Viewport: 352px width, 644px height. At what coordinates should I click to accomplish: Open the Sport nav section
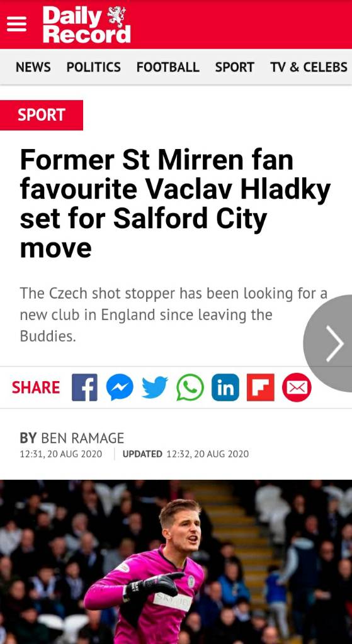click(234, 67)
